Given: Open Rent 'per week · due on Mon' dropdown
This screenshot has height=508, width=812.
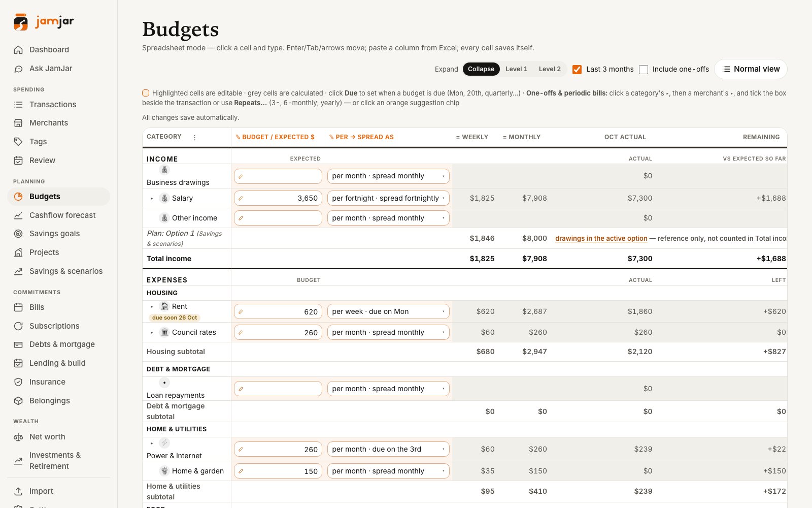Looking at the screenshot, I should coord(388,311).
